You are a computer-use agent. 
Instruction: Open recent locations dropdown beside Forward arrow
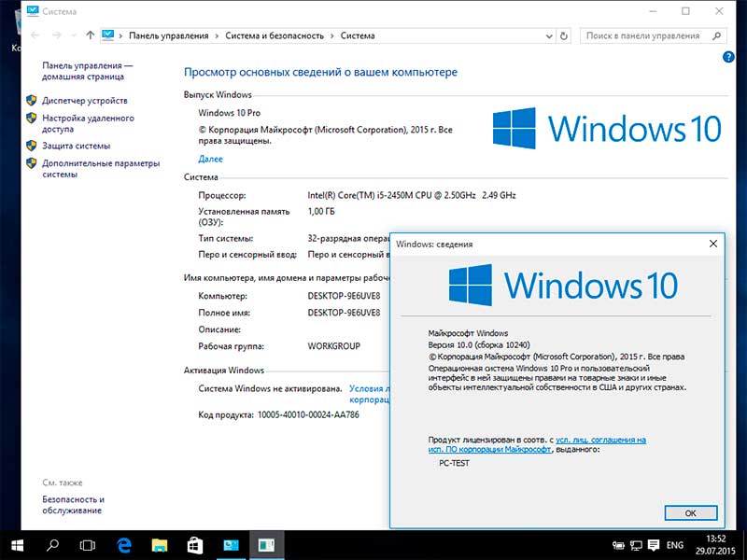point(74,35)
